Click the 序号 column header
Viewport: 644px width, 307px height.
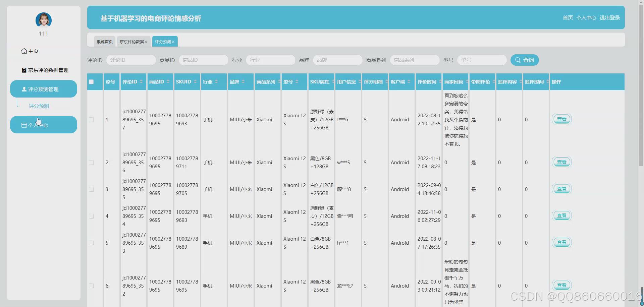(112, 82)
